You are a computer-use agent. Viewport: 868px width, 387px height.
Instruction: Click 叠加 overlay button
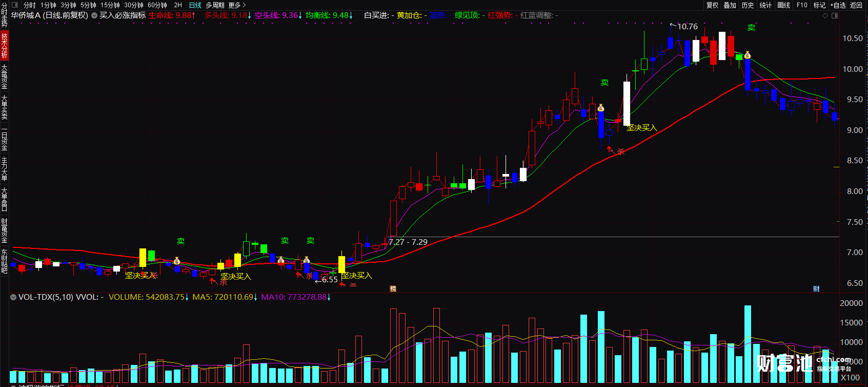coord(730,5)
